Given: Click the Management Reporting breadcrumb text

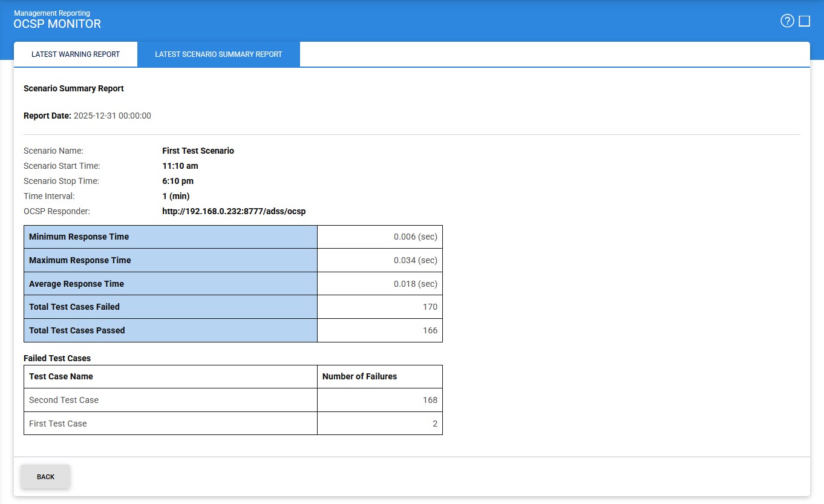Looking at the screenshot, I should 51,13.
